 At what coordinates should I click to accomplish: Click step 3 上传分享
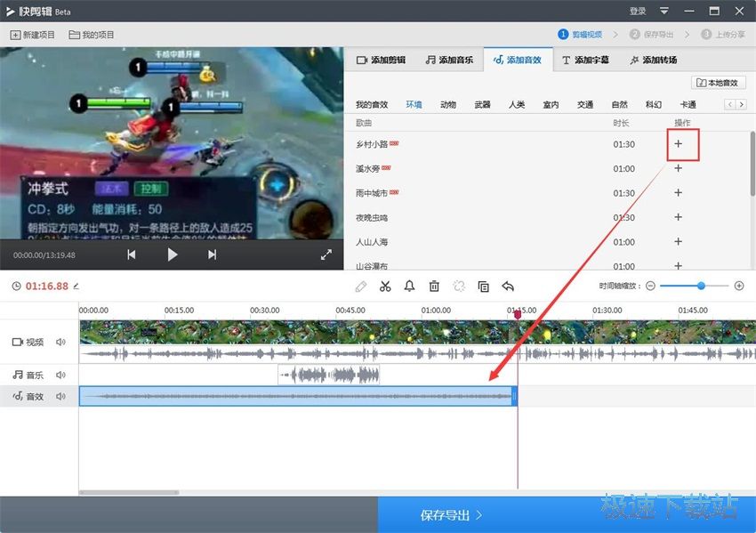click(723, 34)
